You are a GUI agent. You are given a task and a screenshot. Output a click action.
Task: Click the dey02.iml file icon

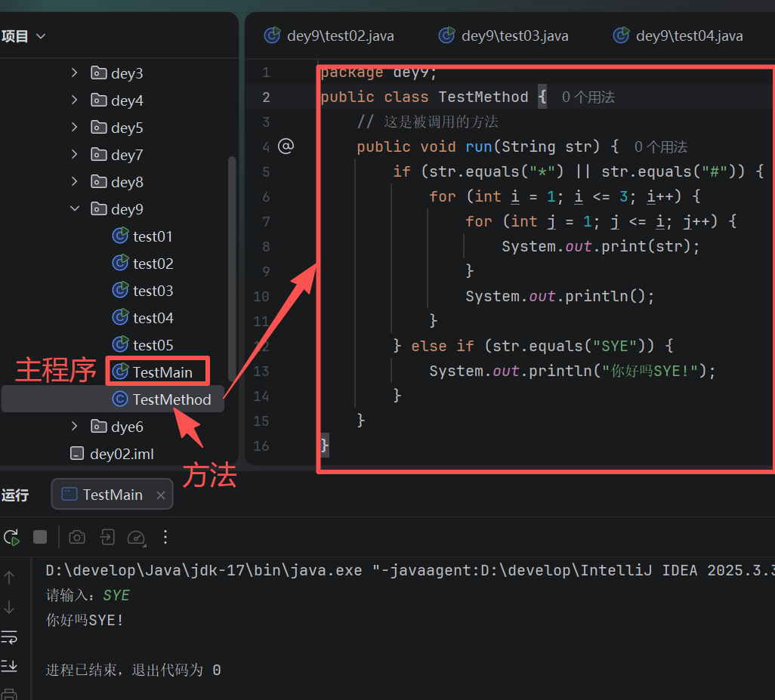77,454
